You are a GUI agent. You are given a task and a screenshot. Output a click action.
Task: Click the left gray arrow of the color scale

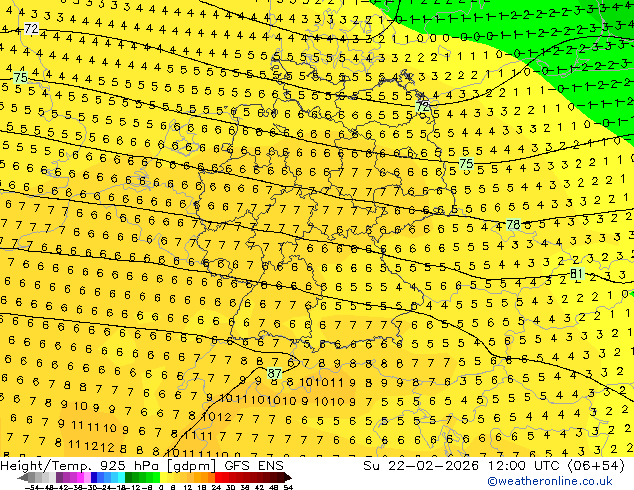[23, 477]
